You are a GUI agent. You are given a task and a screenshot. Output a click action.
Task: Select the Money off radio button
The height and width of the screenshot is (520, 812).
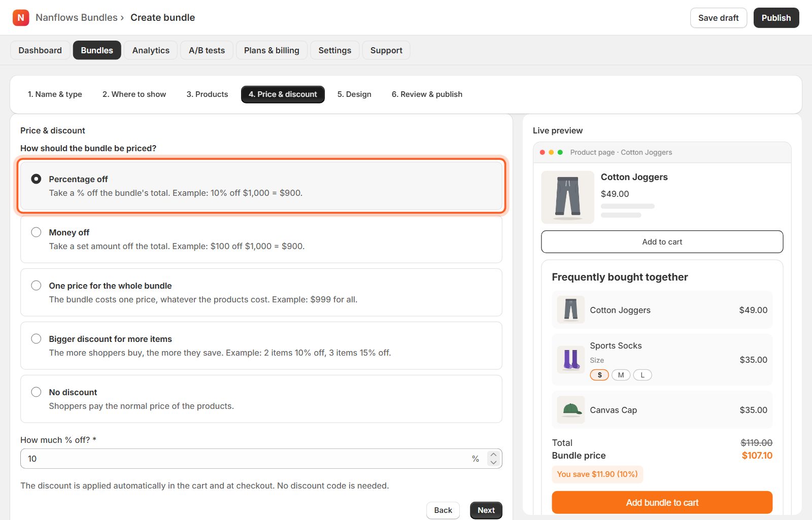[36, 232]
